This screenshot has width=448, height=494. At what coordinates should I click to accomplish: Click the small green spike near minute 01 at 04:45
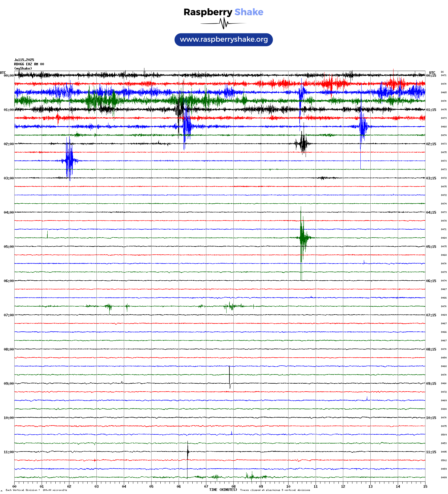[x=47, y=234]
